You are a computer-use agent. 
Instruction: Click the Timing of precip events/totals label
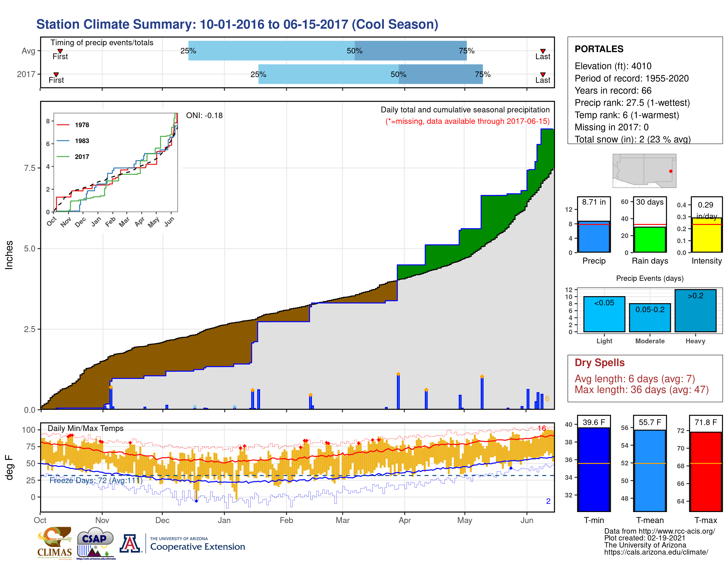point(102,43)
